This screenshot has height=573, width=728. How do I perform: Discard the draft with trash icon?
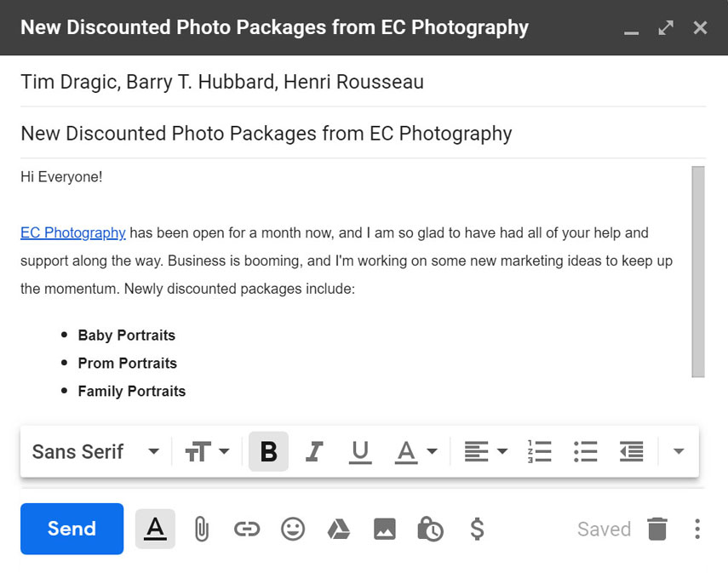point(656,529)
